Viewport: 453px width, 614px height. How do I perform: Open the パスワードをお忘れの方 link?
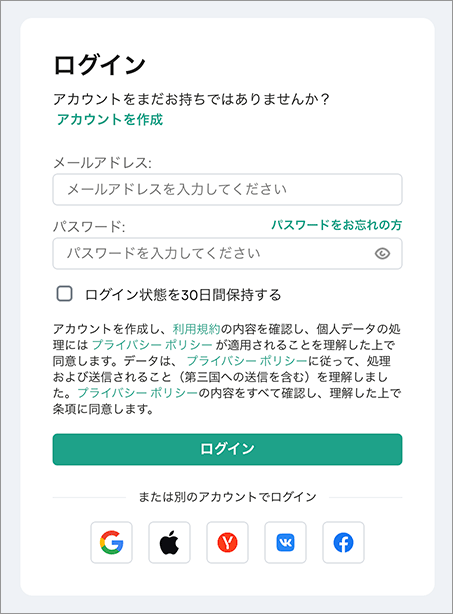click(337, 225)
